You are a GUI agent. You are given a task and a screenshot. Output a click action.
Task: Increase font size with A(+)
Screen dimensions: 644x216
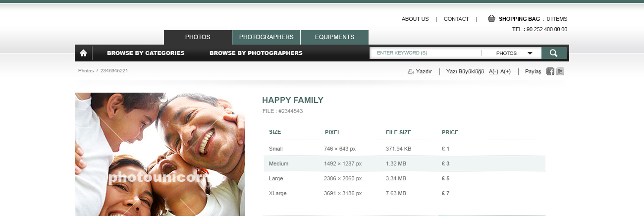(x=505, y=71)
